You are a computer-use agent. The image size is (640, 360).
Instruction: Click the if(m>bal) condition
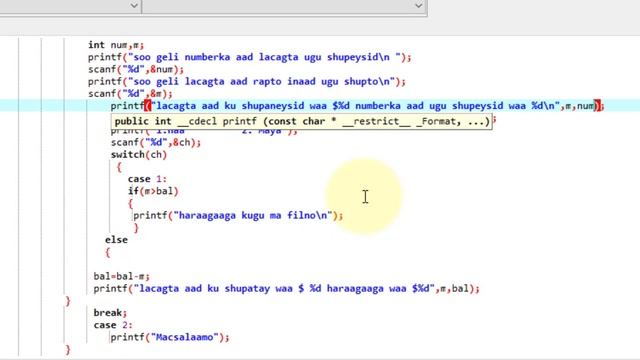[x=153, y=191]
